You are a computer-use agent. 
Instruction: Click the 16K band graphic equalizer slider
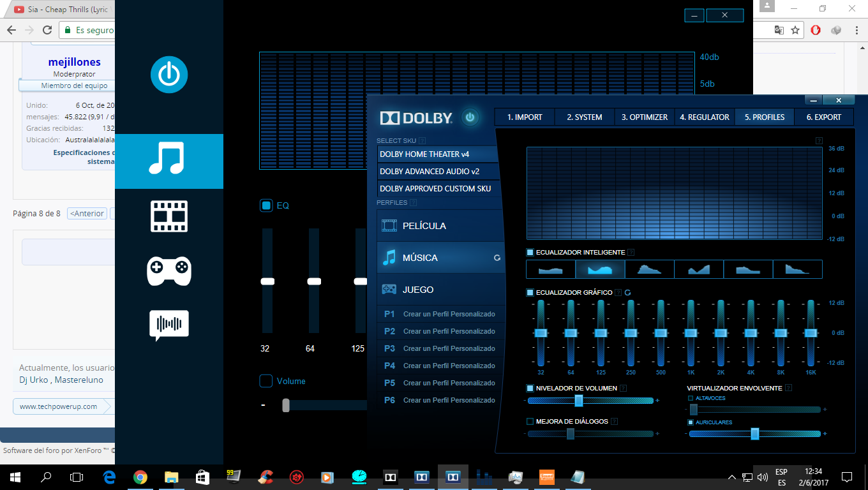[811, 333]
